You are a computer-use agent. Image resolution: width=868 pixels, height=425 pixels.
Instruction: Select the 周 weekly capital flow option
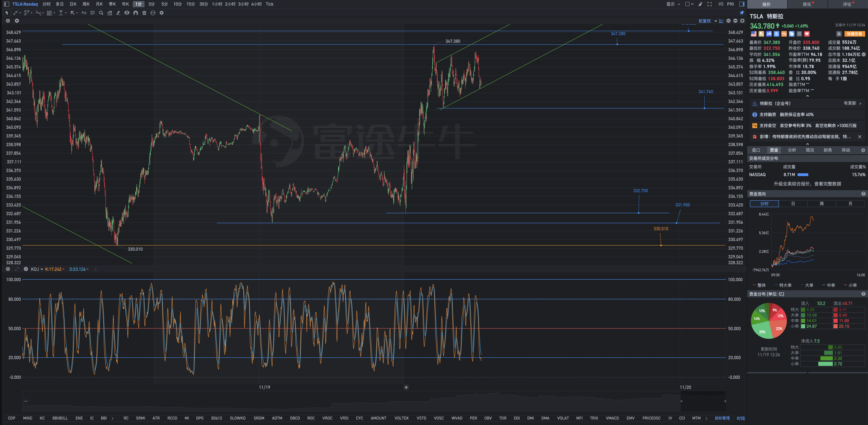(822, 204)
